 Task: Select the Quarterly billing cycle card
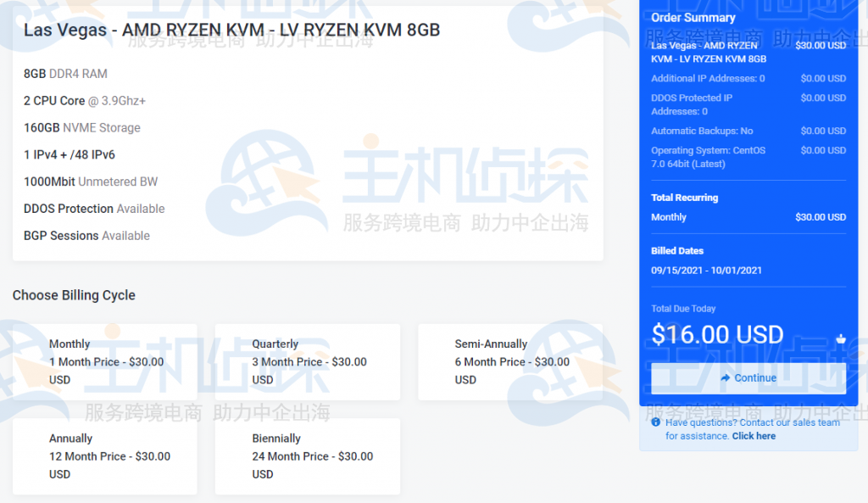[307, 361]
